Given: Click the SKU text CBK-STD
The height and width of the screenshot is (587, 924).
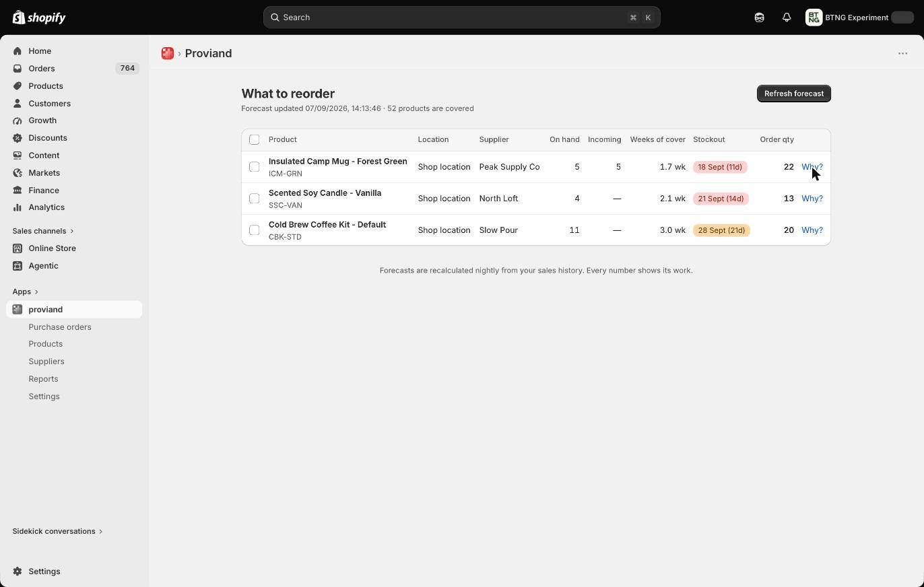Looking at the screenshot, I should [x=285, y=237].
